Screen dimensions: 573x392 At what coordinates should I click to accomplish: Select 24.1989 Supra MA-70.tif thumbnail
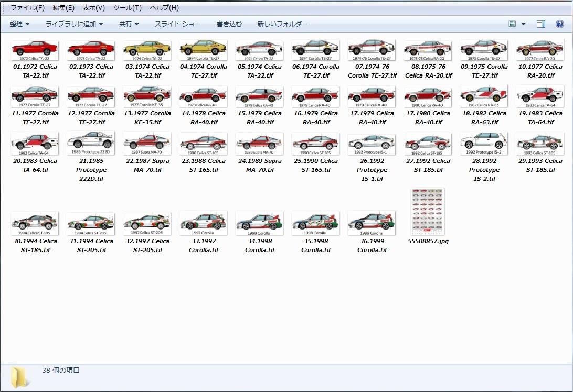259,144
